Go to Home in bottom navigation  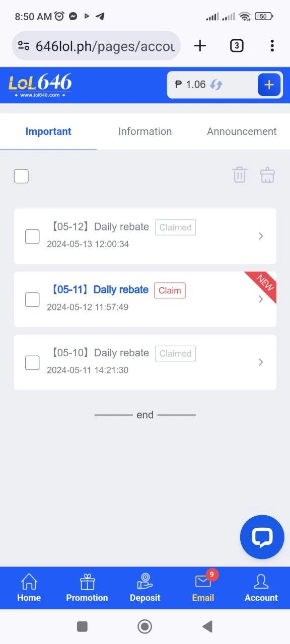tap(29, 588)
